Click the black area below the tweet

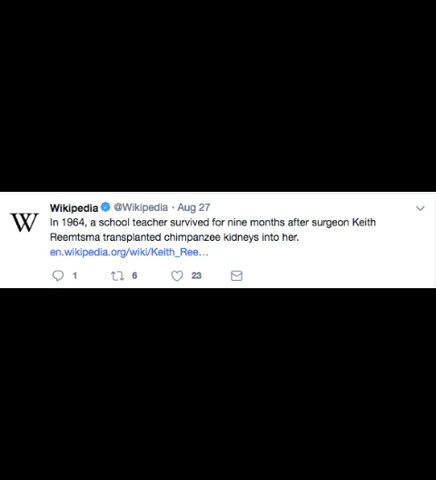coord(218,384)
